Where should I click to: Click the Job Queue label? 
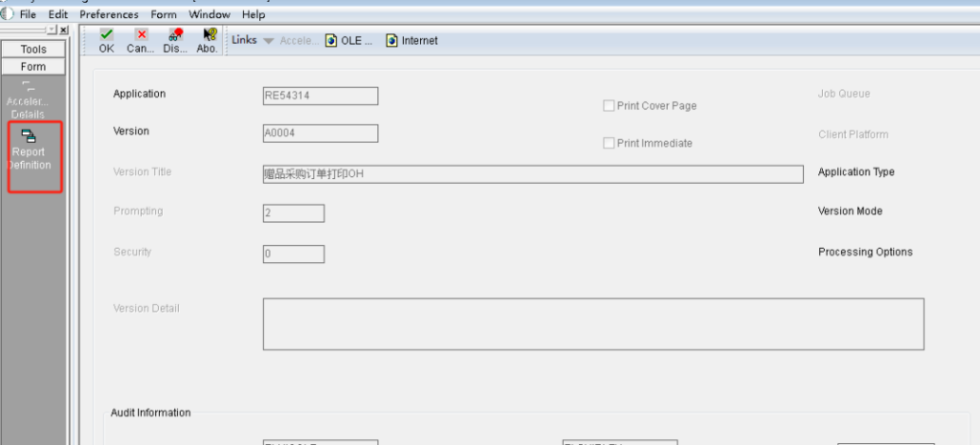coord(844,94)
